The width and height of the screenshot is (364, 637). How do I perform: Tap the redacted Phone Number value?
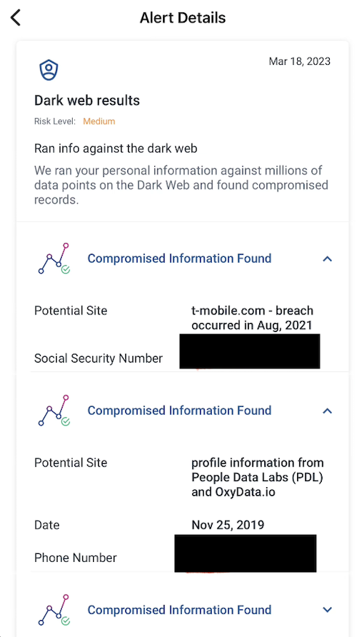(x=245, y=553)
